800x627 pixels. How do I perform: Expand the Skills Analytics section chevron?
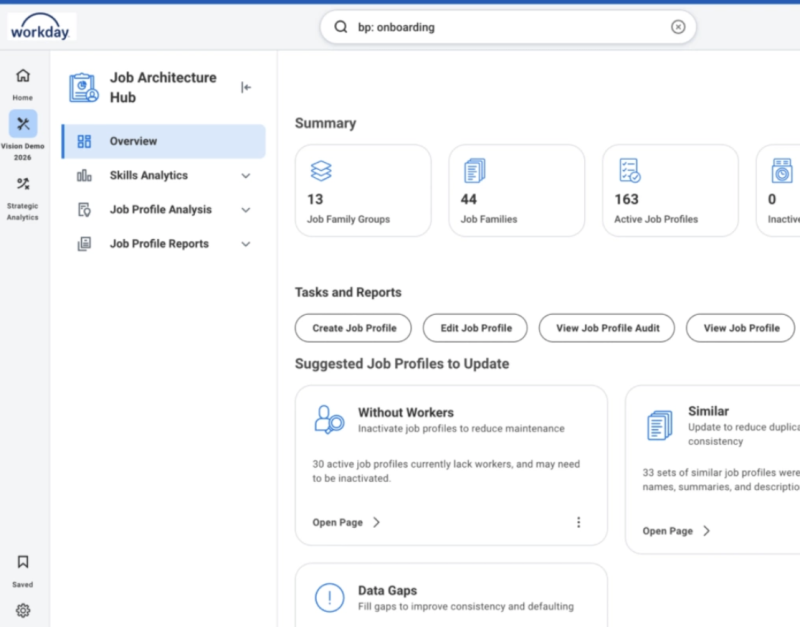point(246,176)
